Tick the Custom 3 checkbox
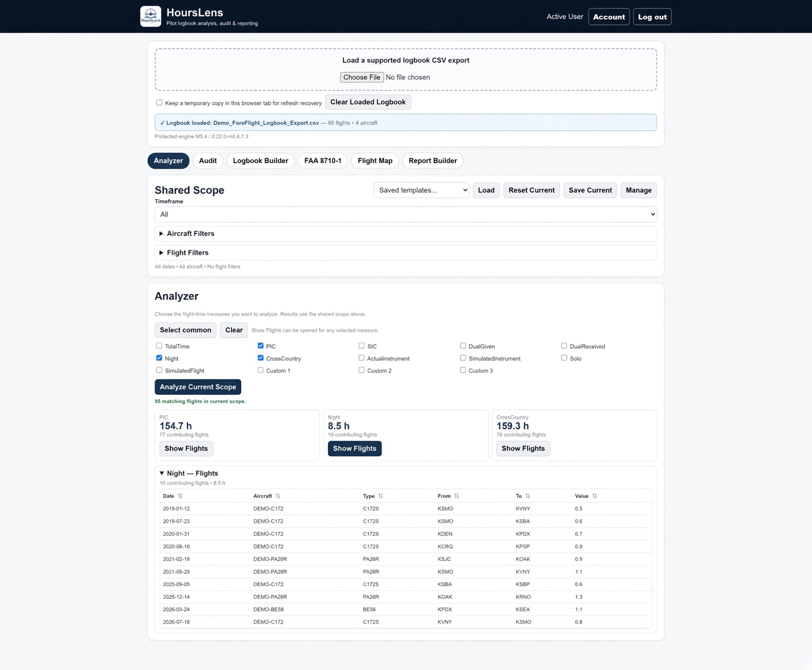The image size is (812, 670). [463, 370]
